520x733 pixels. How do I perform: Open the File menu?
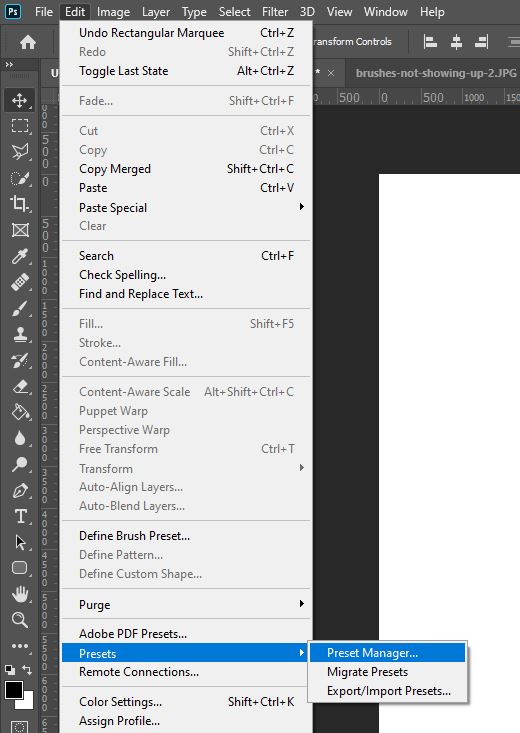click(x=44, y=11)
